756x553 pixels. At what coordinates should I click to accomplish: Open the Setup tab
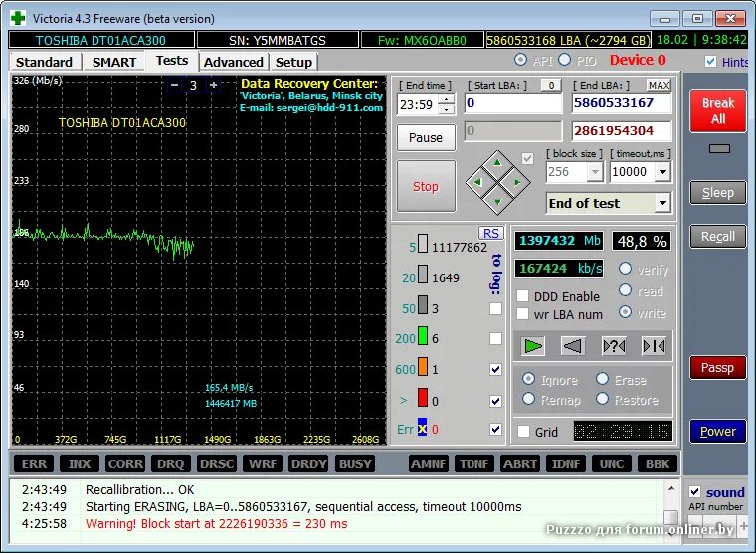tap(293, 62)
